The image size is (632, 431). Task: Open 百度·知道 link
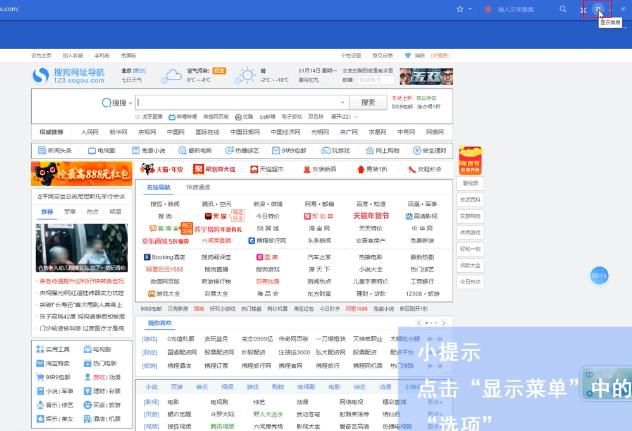click(x=371, y=204)
